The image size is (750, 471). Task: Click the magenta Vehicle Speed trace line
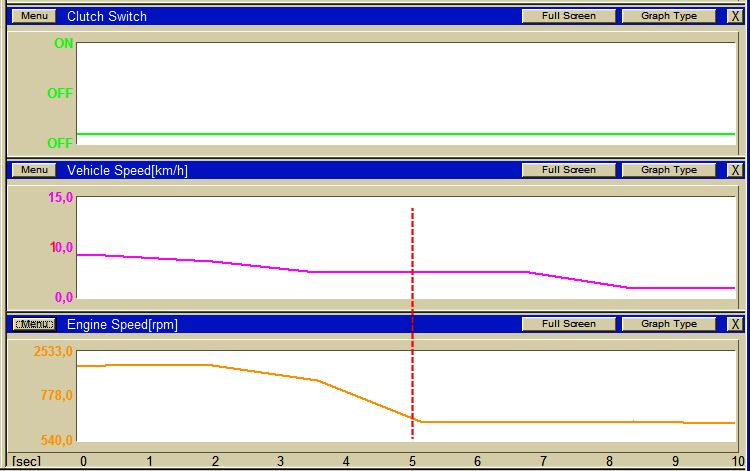[x=406, y=272]
